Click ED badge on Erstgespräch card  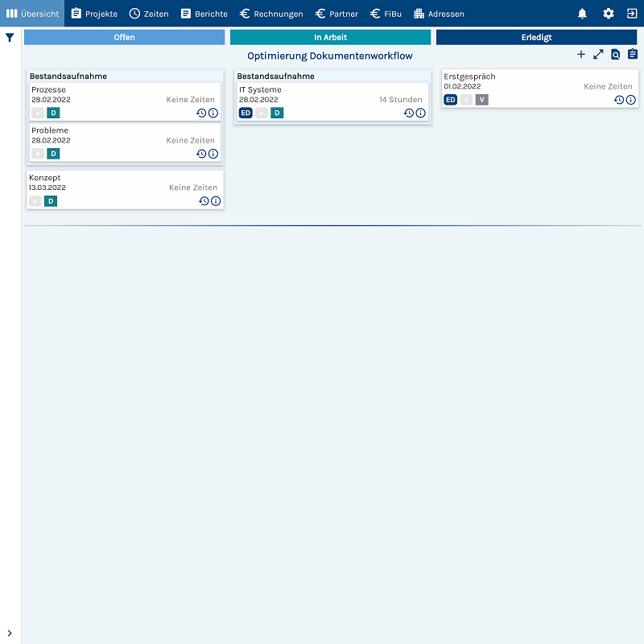tap(451, 100)
